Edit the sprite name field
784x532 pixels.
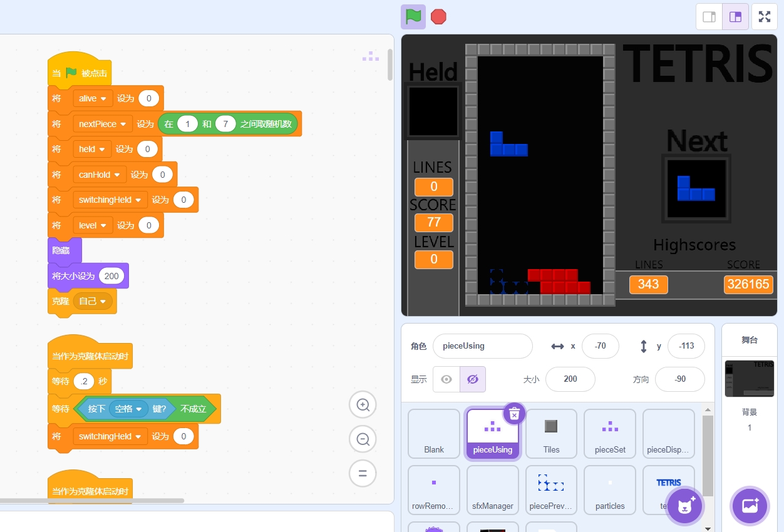click(x=482, y=345)
